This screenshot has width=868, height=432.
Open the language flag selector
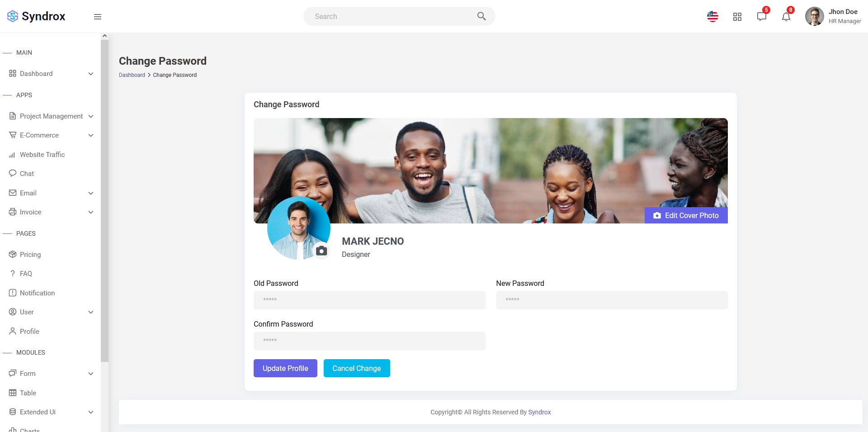713,17
